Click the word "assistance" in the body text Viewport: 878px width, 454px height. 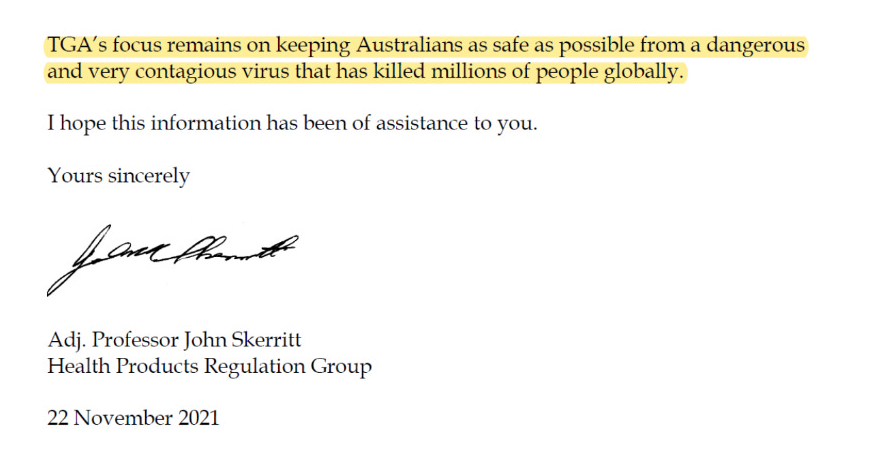(415, 126)
